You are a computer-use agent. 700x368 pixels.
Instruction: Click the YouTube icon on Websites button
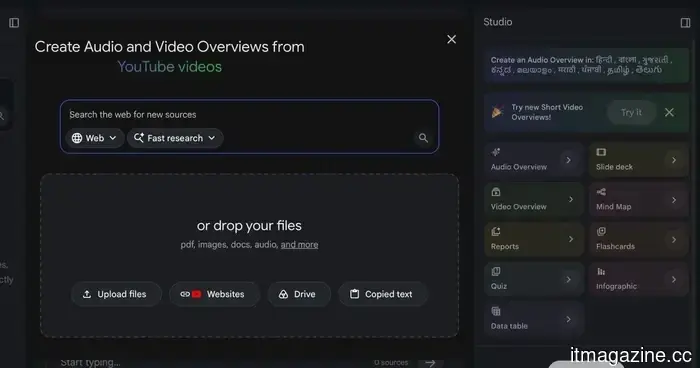pos(196,294)
